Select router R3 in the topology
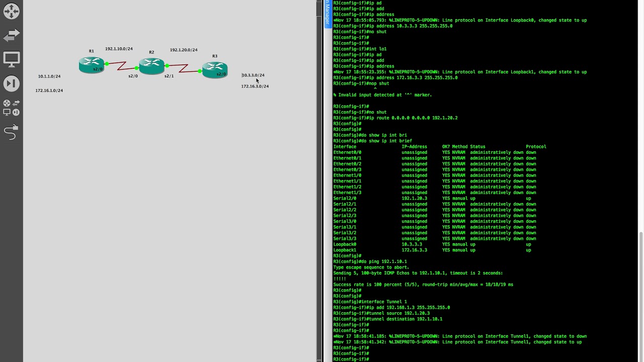 pos(215,70)
